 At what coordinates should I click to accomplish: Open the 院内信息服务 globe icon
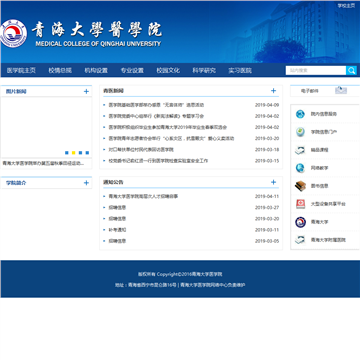[300, 114]
